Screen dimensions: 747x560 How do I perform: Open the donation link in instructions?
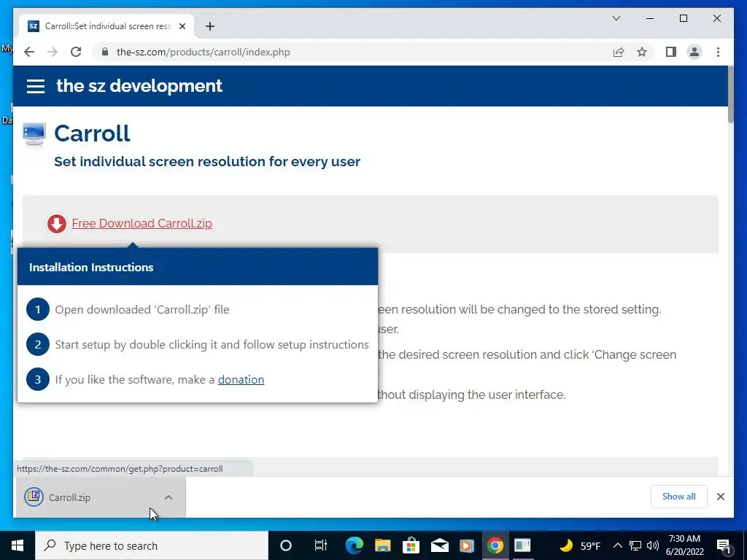tap(241, 379)
